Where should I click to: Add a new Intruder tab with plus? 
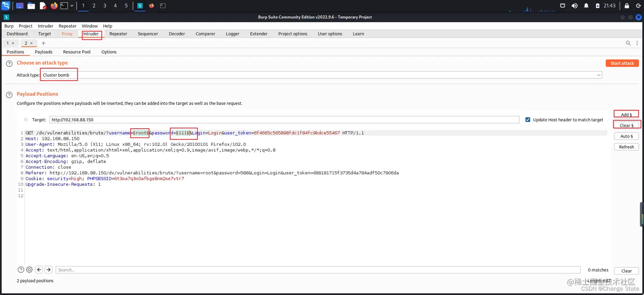click(x=43, y=43)
